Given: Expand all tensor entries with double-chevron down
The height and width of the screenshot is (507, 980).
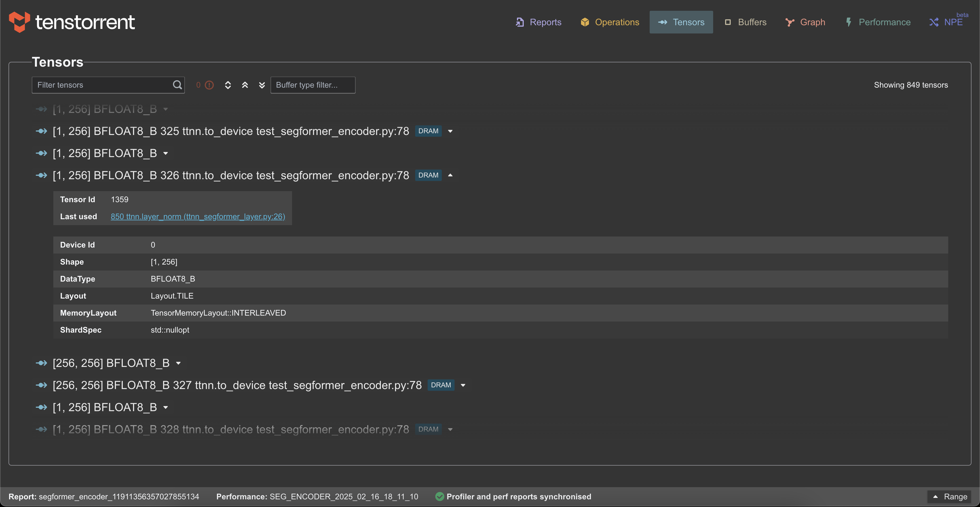Looking at the screenshot, I should tap(262, 85).
